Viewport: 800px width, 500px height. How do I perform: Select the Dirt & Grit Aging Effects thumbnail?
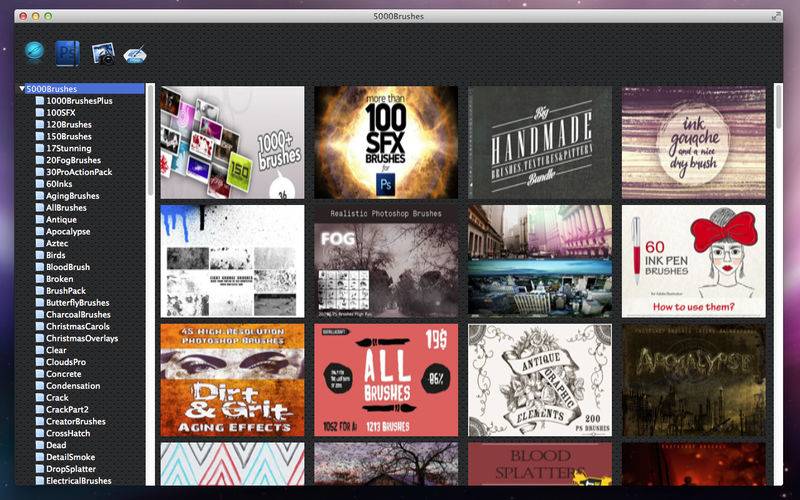[x=233, y=380]
